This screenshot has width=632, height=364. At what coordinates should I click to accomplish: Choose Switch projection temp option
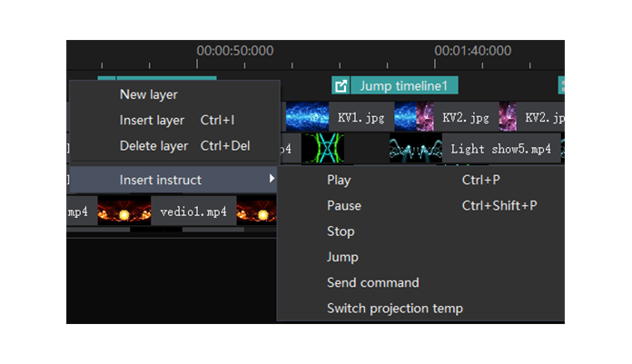420,309
